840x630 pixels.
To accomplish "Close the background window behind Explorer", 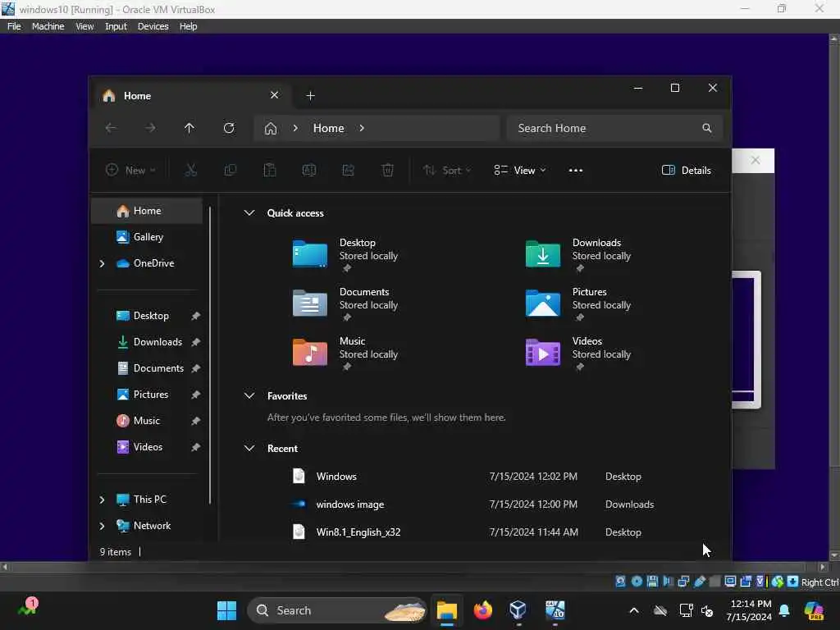I will click(755, 160).
